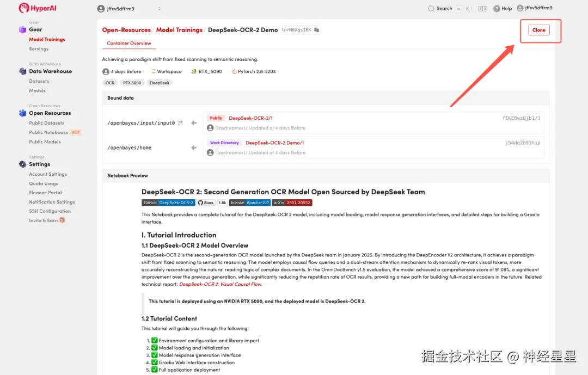Image resolution: width=588 pixels, height=375 pixels.
Task: Open SSH Configuration
Action: click(50, 211)
